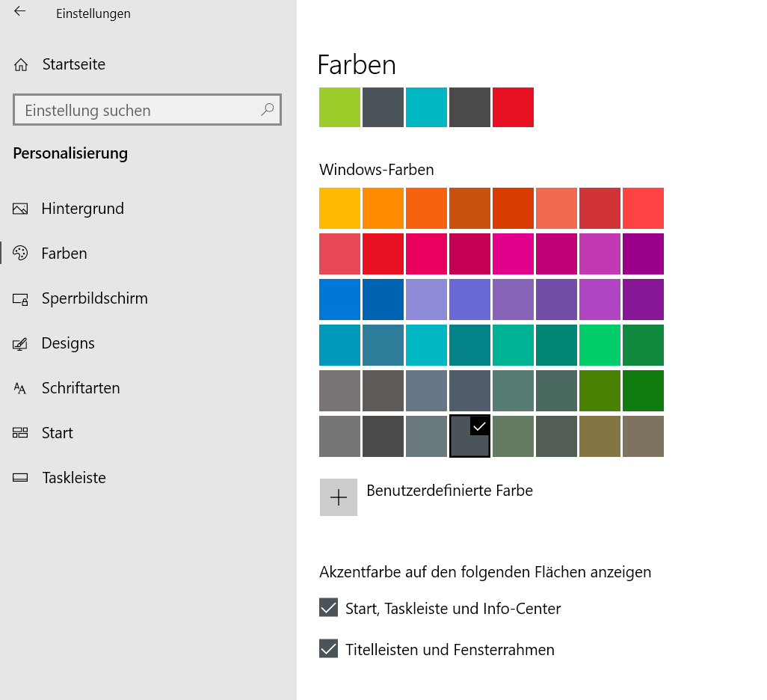Click the Start tiles icon

20,433
